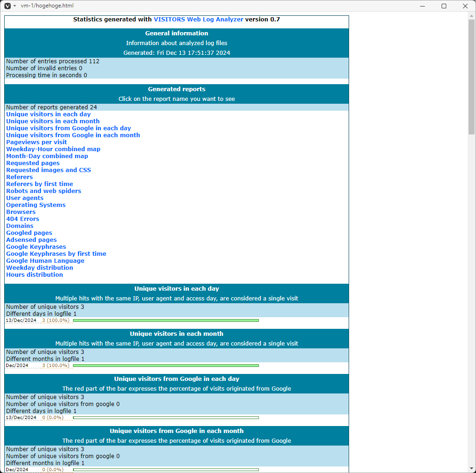
Task: Go to the Referers report
Action: [20, 177]
